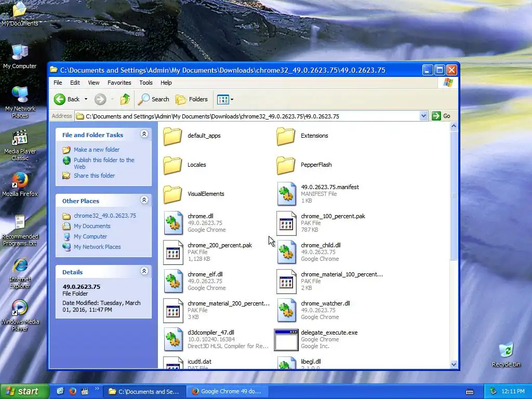The width and height of the screenshot is (532, 399).
Task: Select the chrome_material_100_percent pak icon
Action: click(286, 281)
